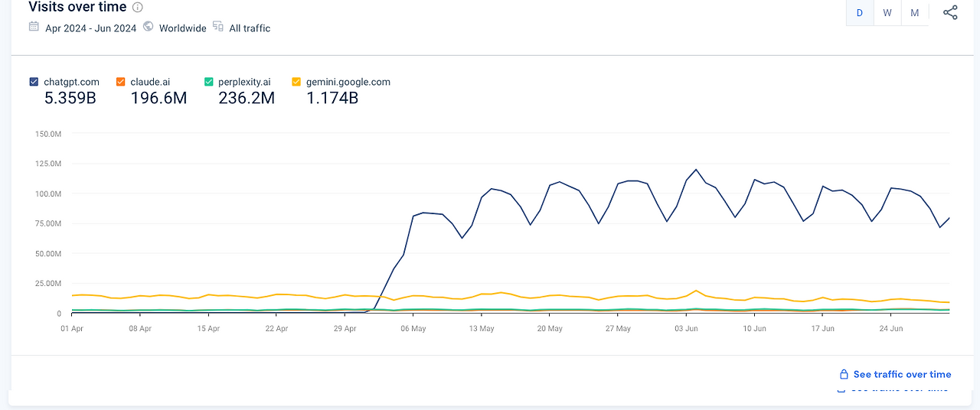Toggle the gemini.google.com series checkbox
The image size is (980, 410).
click(x=296, y=82)
